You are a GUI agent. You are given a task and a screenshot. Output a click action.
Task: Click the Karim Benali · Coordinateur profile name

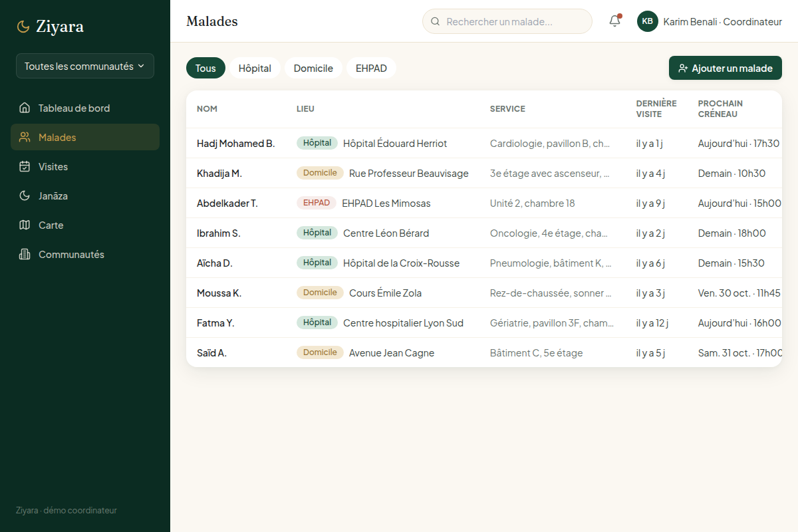pyautogui.click(x=723, y=21)
